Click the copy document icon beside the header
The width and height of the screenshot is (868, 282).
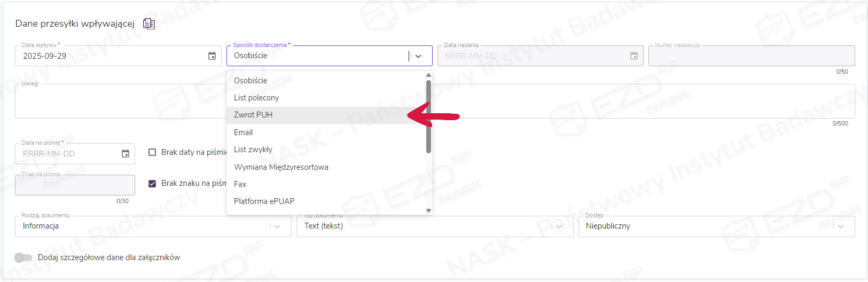tap(149, 24)
